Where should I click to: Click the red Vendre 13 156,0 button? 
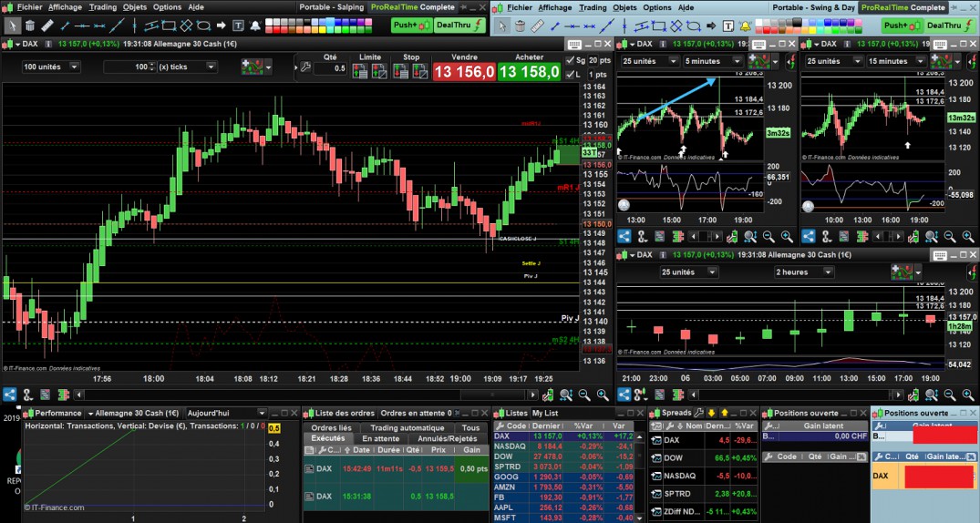463,72
